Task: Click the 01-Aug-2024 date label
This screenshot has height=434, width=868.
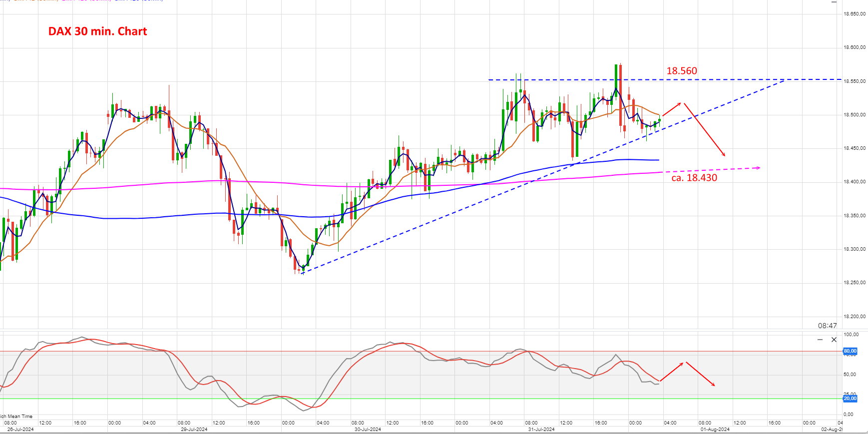Action: (x=715, y=430)
